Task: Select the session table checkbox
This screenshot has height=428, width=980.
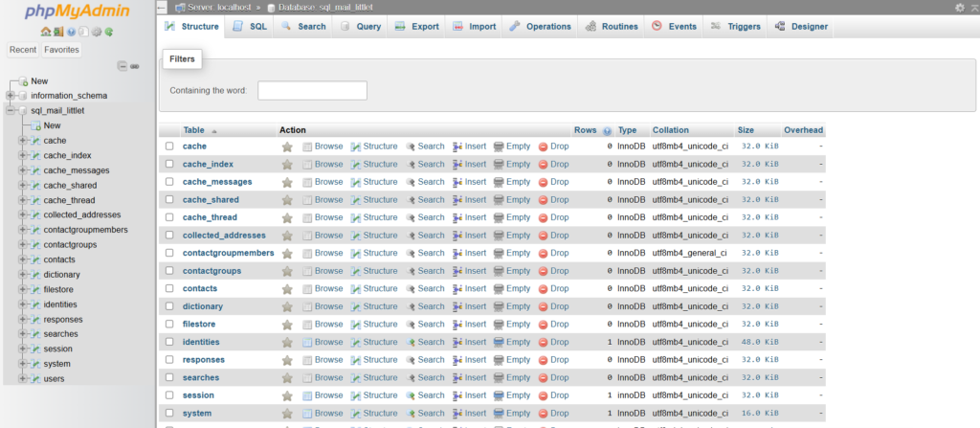Action: tap(169, 395)
